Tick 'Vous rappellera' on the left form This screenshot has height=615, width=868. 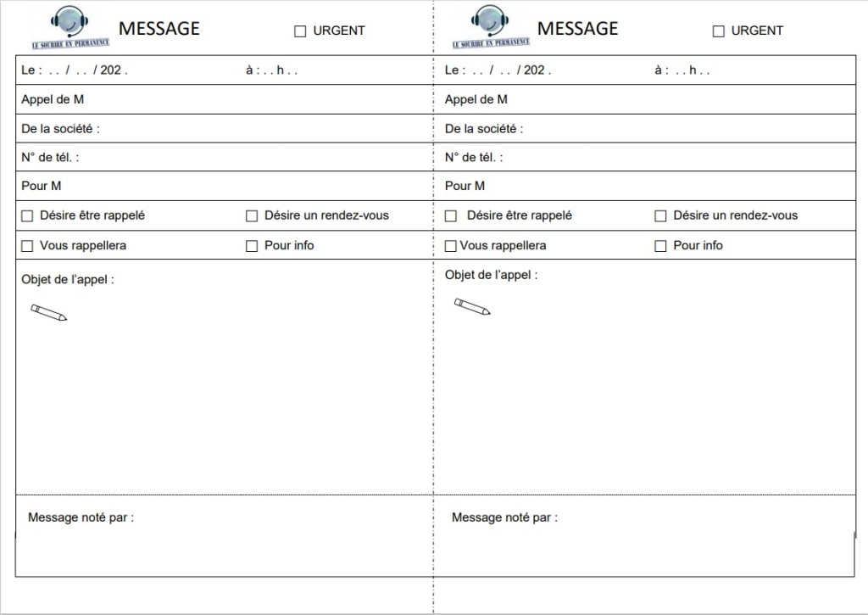(x=27, y=246)
